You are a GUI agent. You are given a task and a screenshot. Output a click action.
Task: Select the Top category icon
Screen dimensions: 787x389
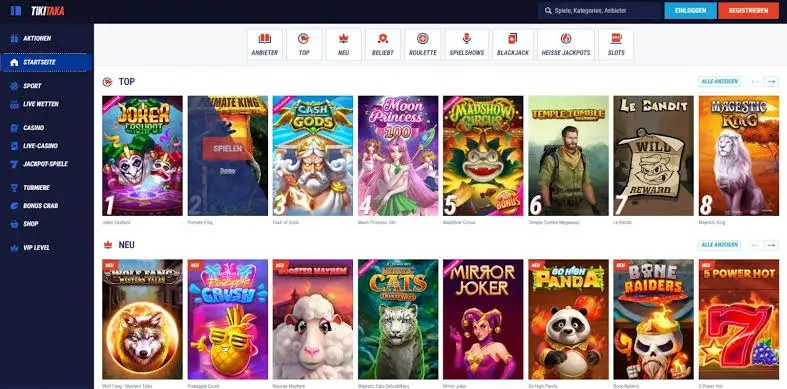click(x=304, y=45)
